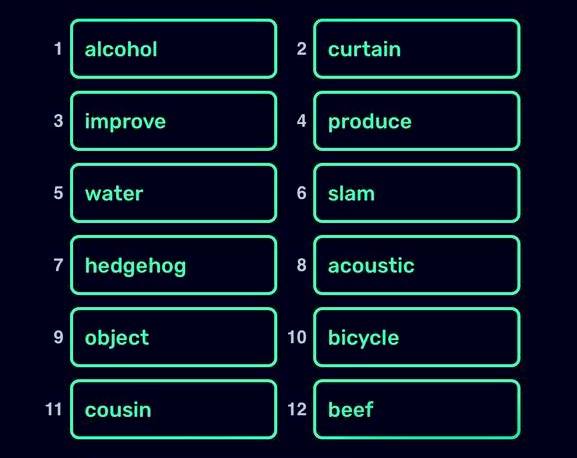Click number 12 beside beef

297,409
